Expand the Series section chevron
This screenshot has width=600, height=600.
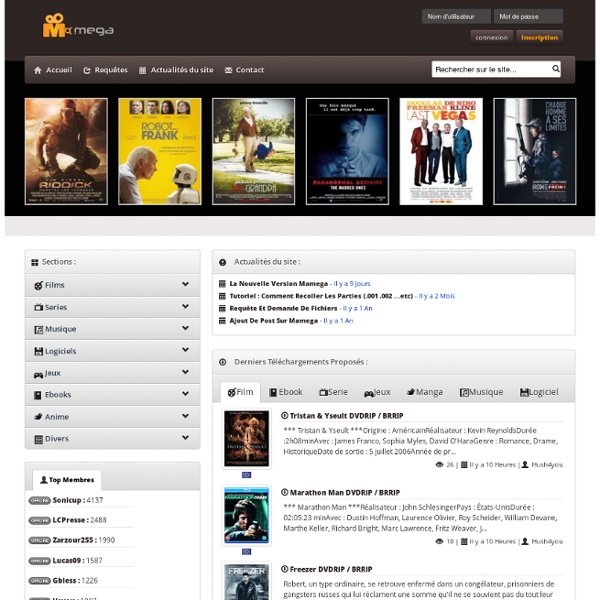click(186, 306)
